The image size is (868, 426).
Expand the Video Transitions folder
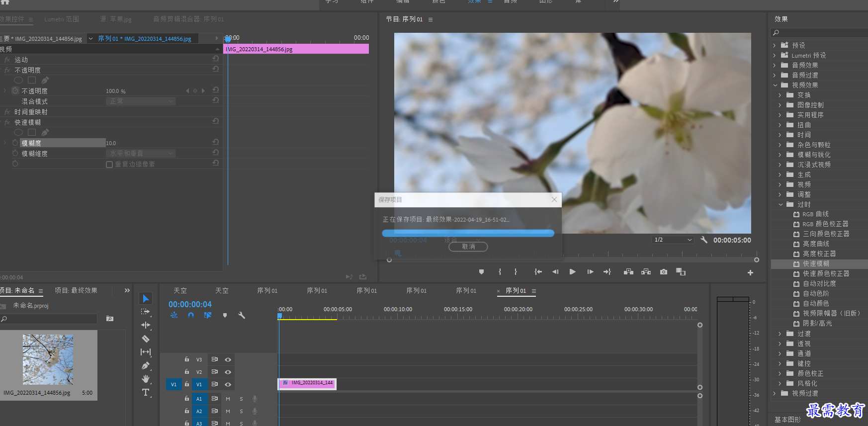coord(775,393)
